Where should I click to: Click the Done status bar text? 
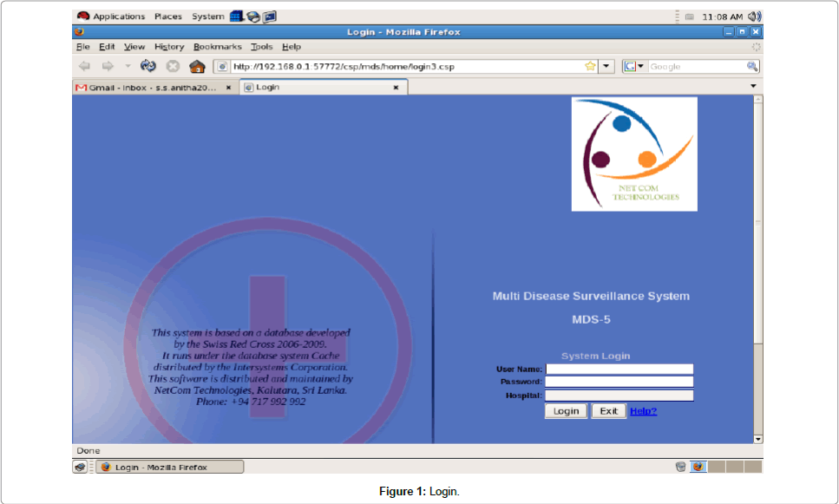pyautogui.click(x=88, y=450)
